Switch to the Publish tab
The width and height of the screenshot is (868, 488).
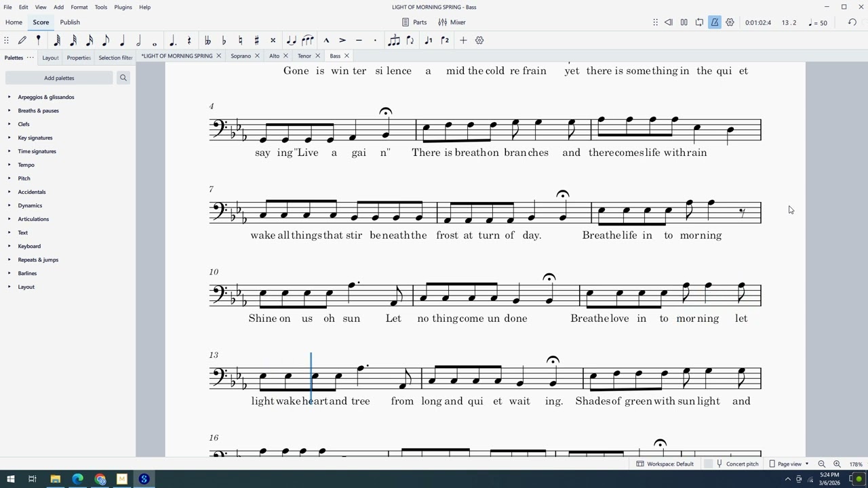[70, 22]
